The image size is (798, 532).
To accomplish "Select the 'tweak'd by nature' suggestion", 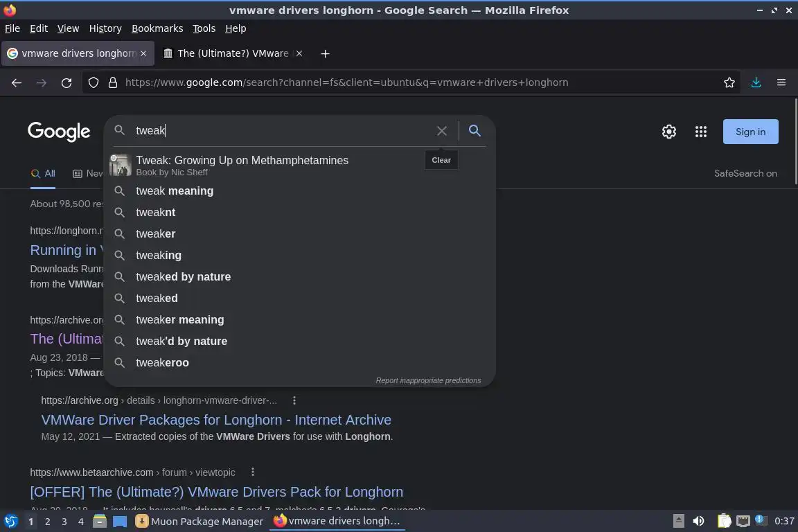I will [x=299, y=341].
